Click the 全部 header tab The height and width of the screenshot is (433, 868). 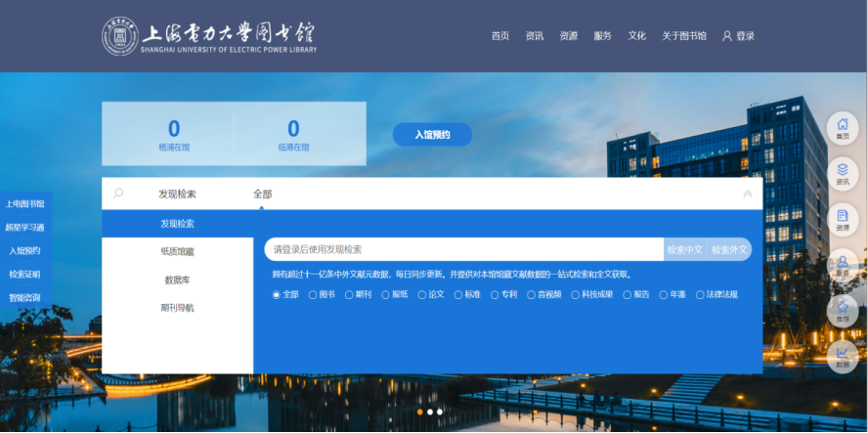[262, 195]
